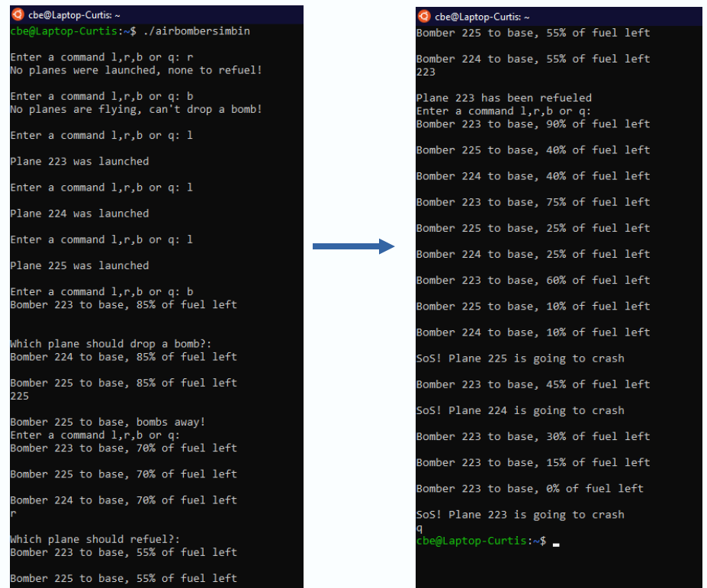The image size is (707, 588).
Task: Click the blinking cursor after final prompt
Action: coord(556,545)
